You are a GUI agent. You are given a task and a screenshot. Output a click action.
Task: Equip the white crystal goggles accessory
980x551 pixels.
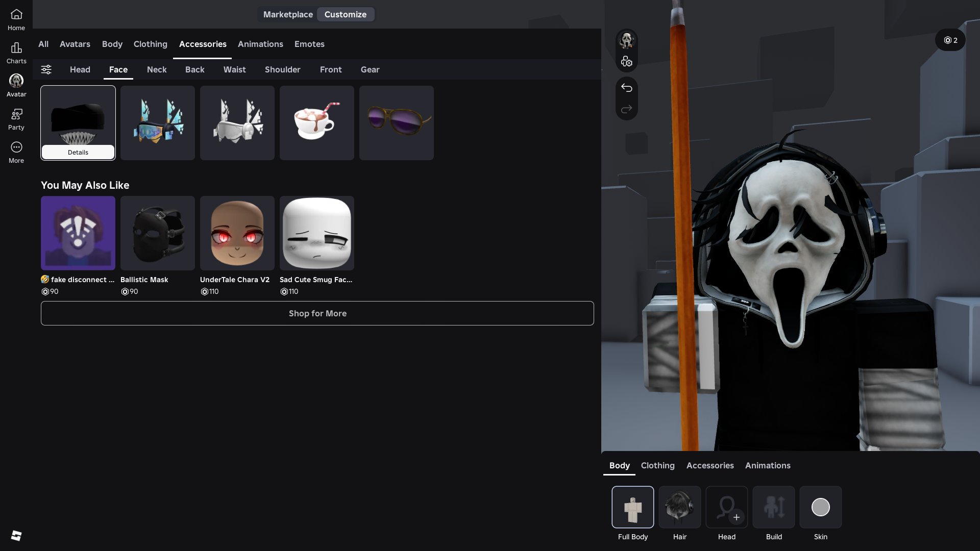coord(237,123)
